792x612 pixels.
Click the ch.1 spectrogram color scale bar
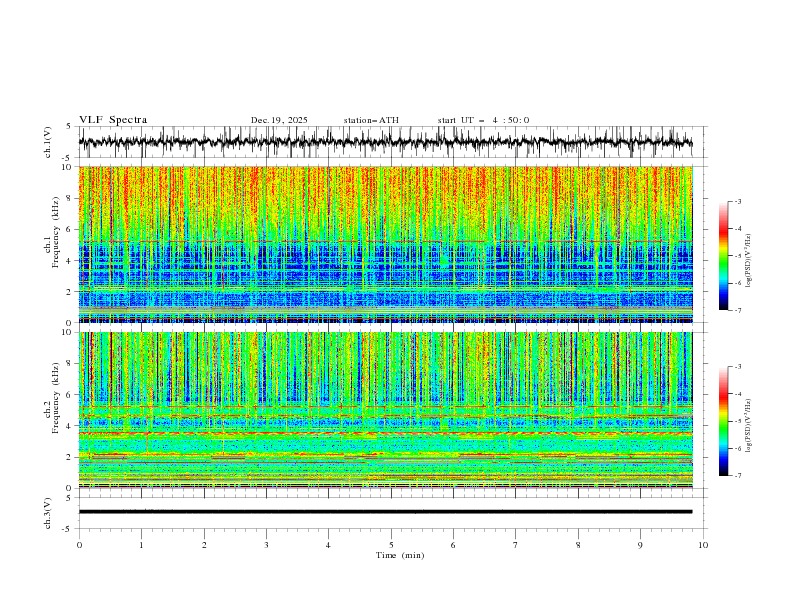click(724, 256)
